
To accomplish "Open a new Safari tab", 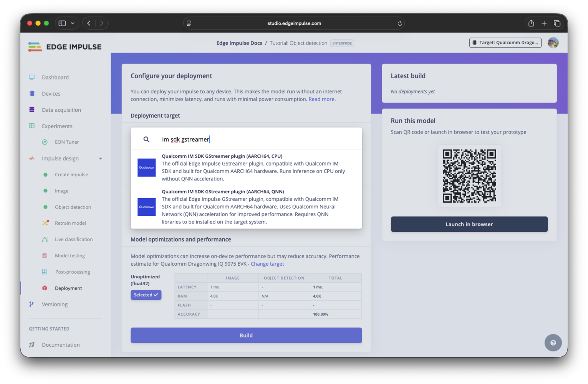I will pos(544,23).
